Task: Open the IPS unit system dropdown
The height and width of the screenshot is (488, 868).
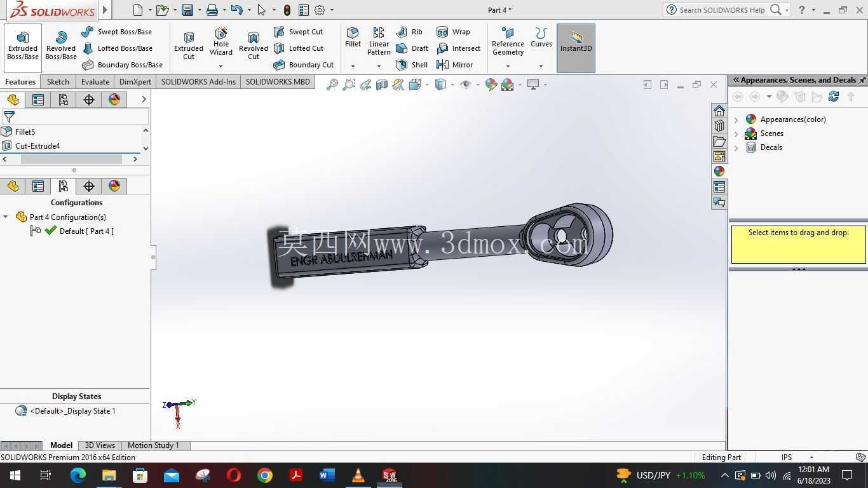Action: click(x=811, y=457)
